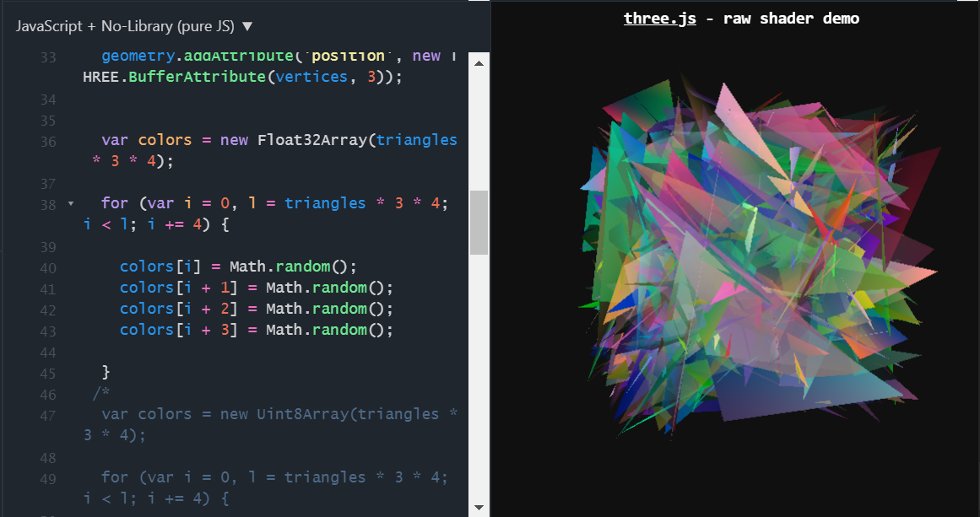Click the ▼ arrow beside pure JS label

(x=246, y=26)
